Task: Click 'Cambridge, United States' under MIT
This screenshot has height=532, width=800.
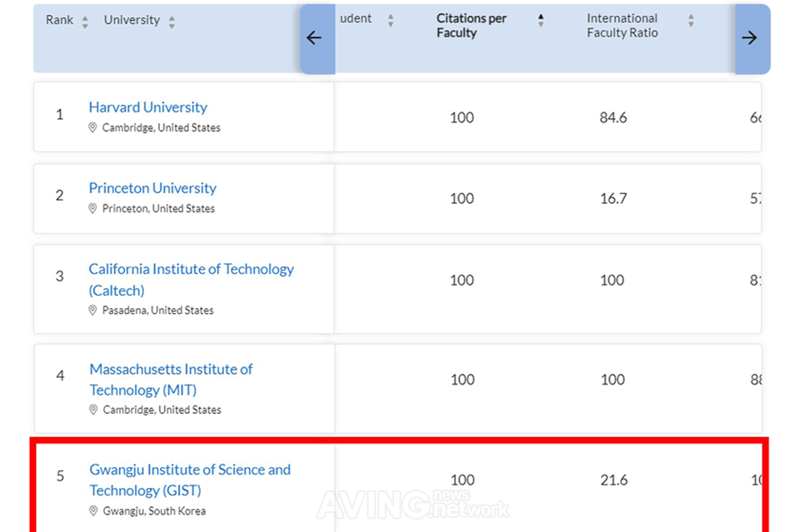Action: click(x=162, y=410)
